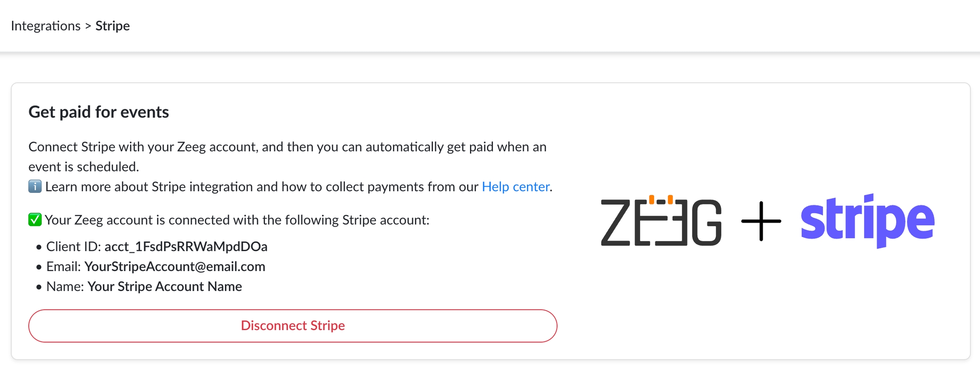Click the 'Get paid for events' heading
Viewport: 980px width, 370px height.
[99, 112]
